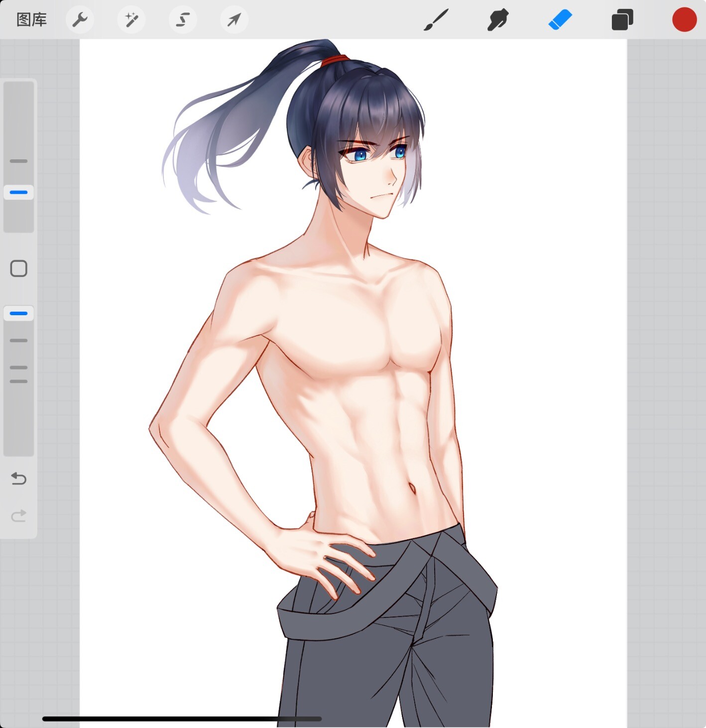
Task: Click the home indicator bar at bottom
Action: click(x=182, y=719)
